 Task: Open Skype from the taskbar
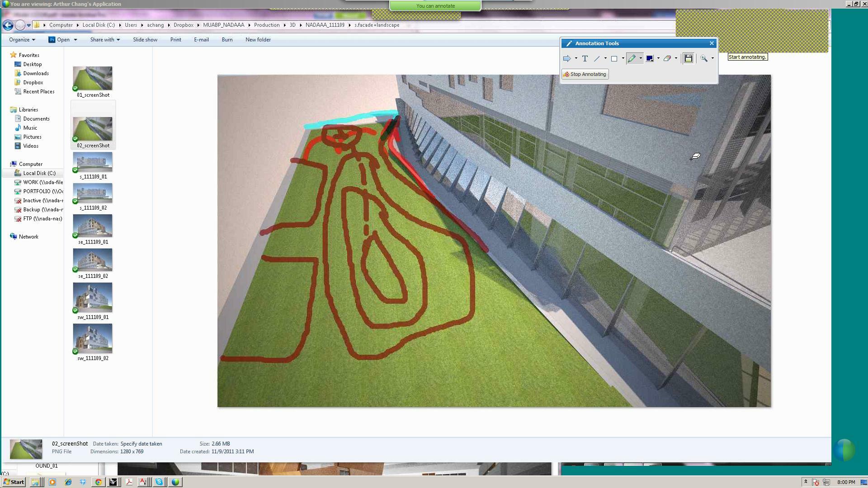(159, 482)
